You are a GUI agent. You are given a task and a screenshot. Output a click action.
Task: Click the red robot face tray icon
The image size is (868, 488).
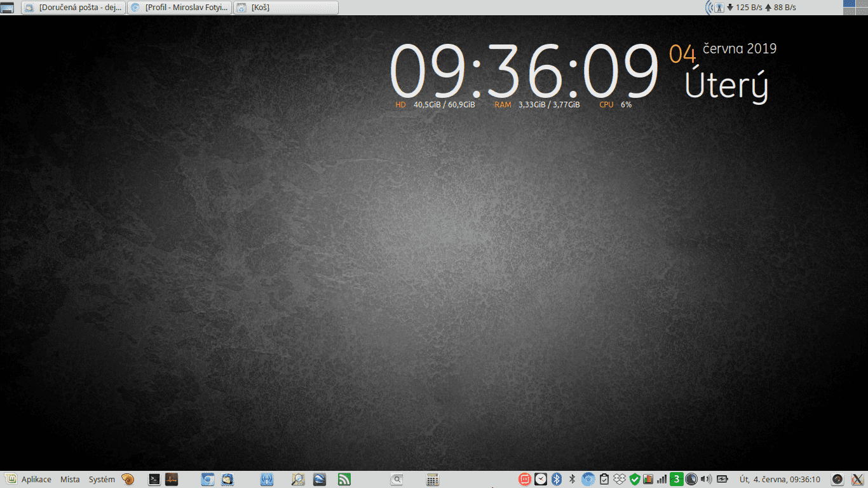[525, 479]
